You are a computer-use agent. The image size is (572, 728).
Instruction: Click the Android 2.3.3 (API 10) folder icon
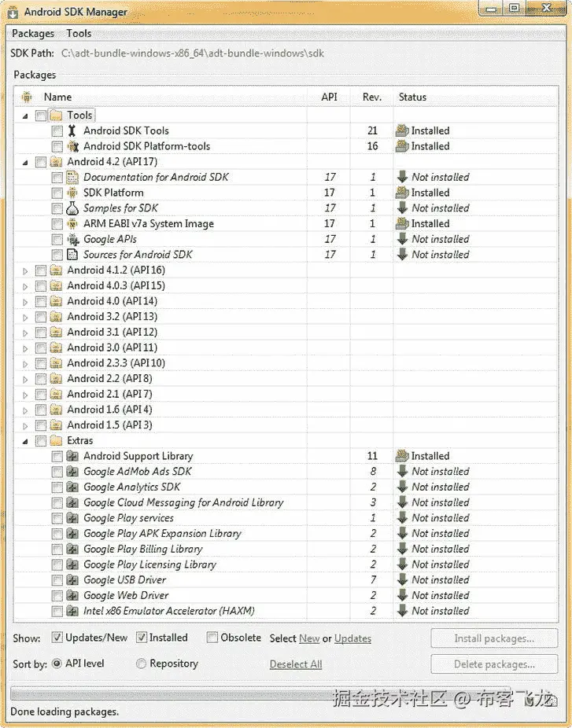(56, 363)
